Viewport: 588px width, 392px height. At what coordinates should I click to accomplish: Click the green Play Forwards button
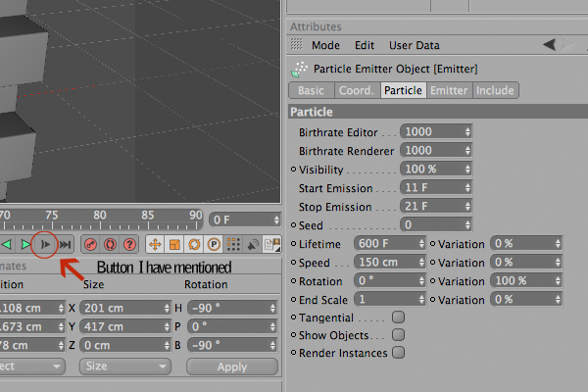(25, 245)
